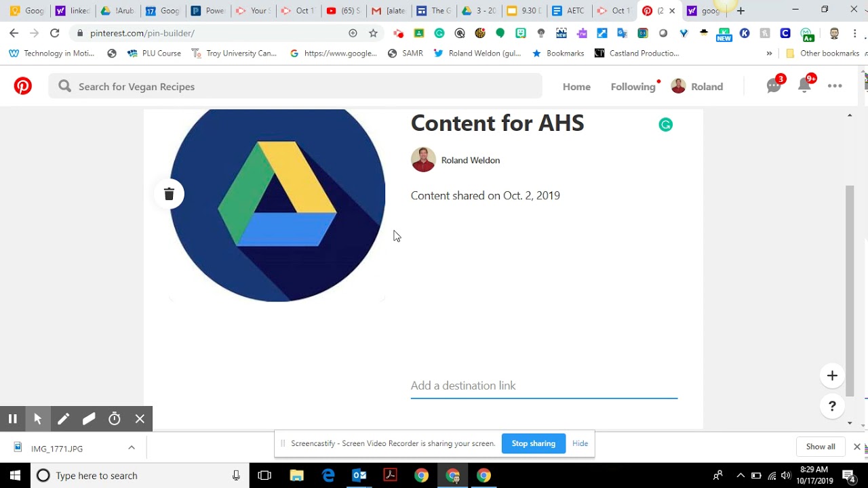Click Roland Weldon author name
This screenshot has width=868, height=488.
[471, 161]
